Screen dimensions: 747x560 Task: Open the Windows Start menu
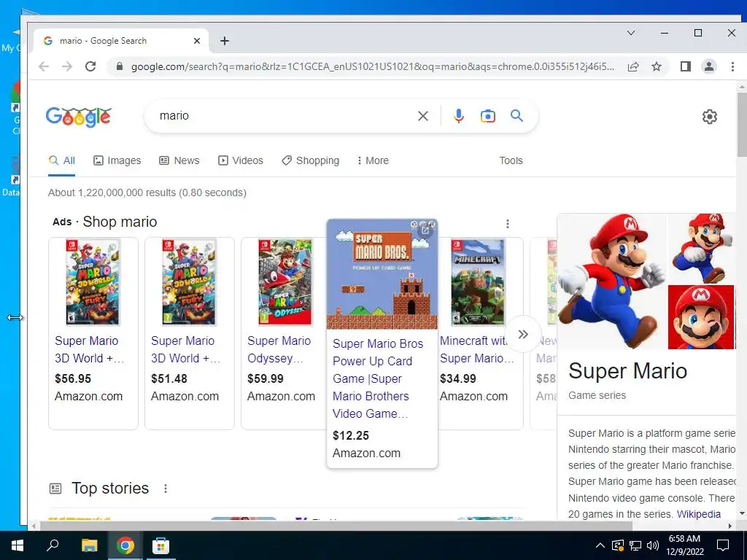tap(18, 545)
